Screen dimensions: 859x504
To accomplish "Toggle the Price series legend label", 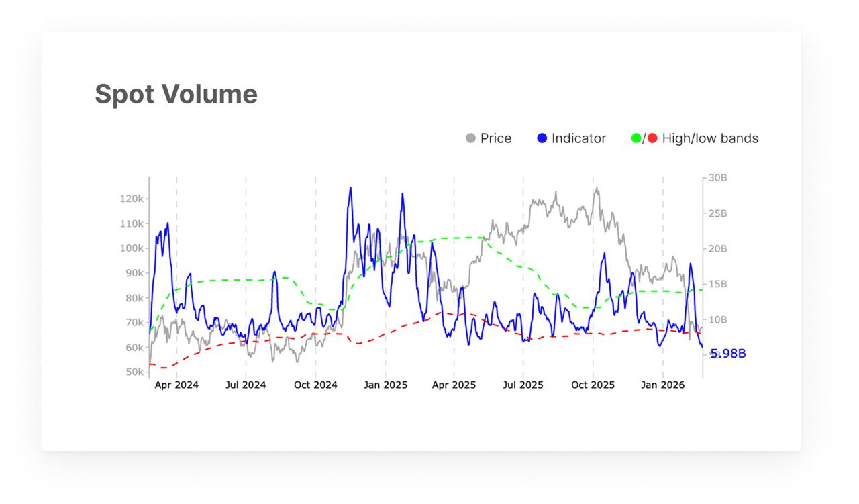I will (x=496, y=138).
